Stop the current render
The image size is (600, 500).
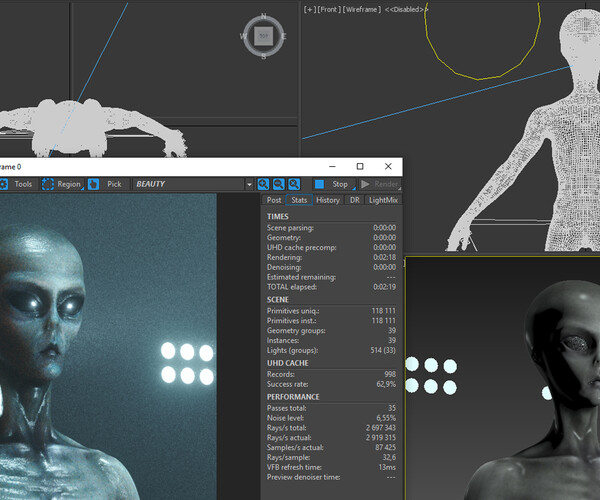[x=340, y=184]
